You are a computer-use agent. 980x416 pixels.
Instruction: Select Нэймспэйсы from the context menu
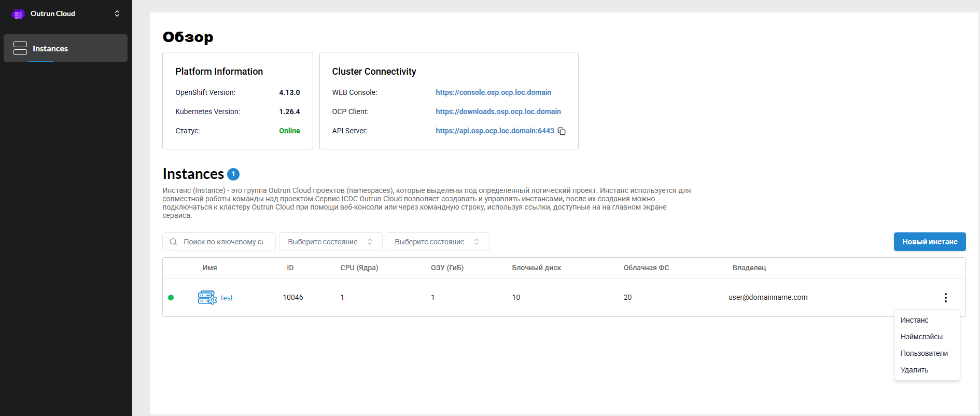coord(921,337)
